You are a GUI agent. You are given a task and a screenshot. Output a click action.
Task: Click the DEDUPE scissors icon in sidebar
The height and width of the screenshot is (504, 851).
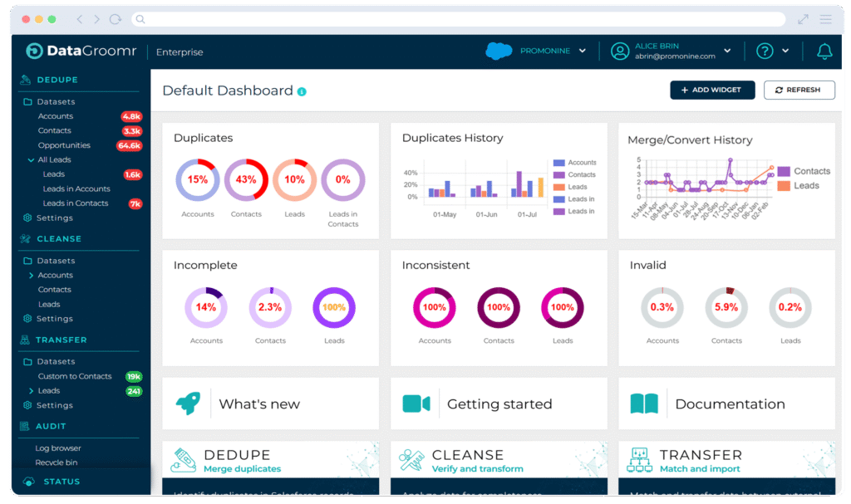(x=22, y=80)
